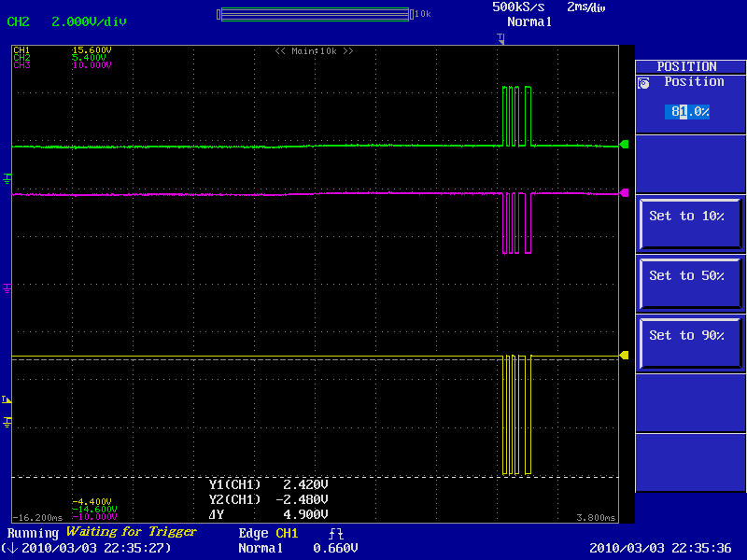Image resolution: width=747 pixels, height=560 pixels.
Task: Click the -16.200ms start time label
Action: tap(37, 518)
